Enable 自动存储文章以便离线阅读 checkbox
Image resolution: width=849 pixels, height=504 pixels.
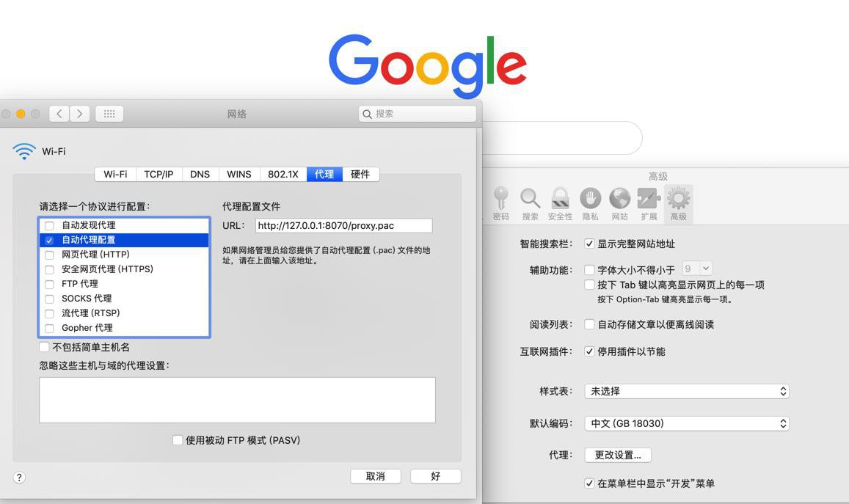pos(590,324)
